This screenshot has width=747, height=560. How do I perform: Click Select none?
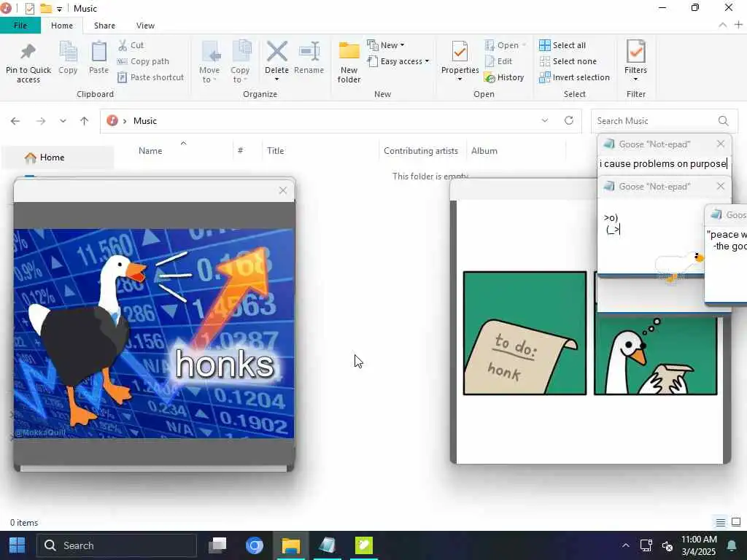(568, 61)
